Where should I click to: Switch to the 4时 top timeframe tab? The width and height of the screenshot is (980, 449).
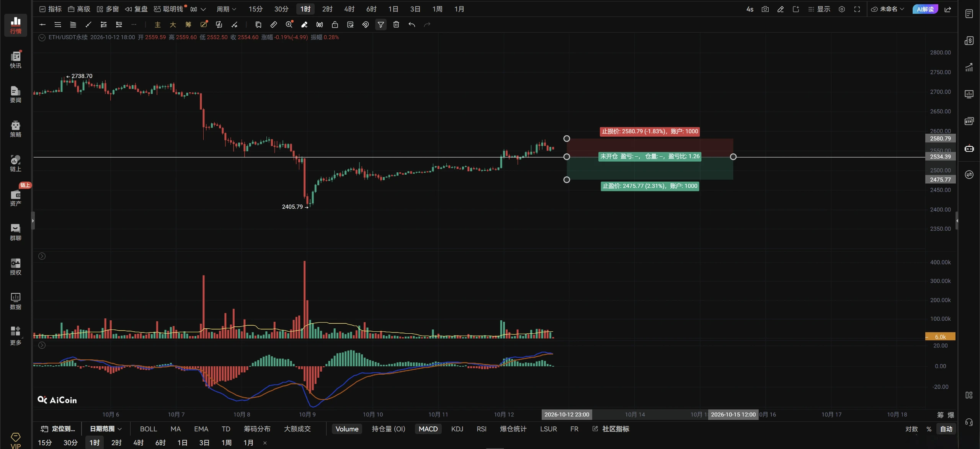(349, 9)
